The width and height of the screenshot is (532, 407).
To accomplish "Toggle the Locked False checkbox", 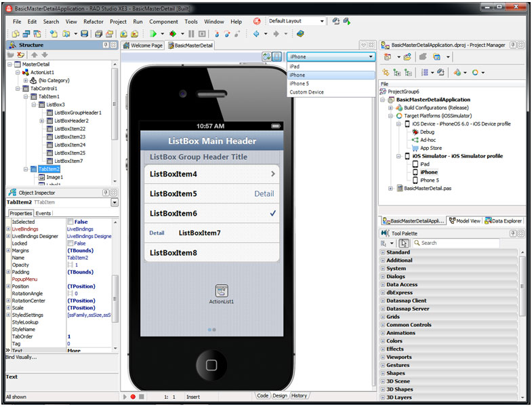I will click(70, 244).
